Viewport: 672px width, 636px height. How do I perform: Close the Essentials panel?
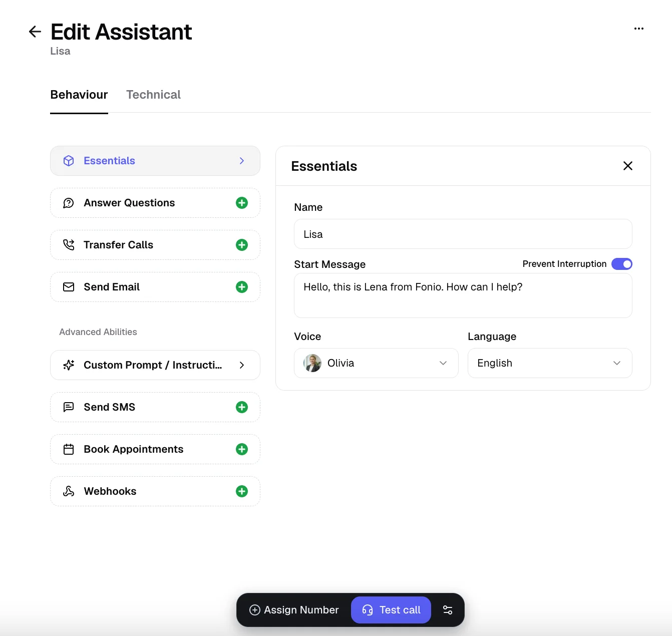(628, 166)
